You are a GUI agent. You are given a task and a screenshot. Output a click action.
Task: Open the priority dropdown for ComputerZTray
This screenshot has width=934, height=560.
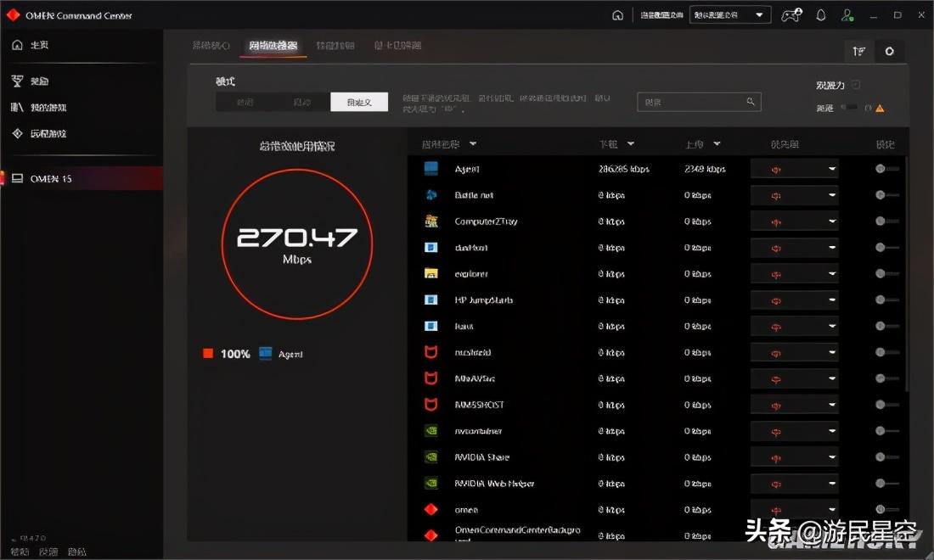(x=795, y=221)
